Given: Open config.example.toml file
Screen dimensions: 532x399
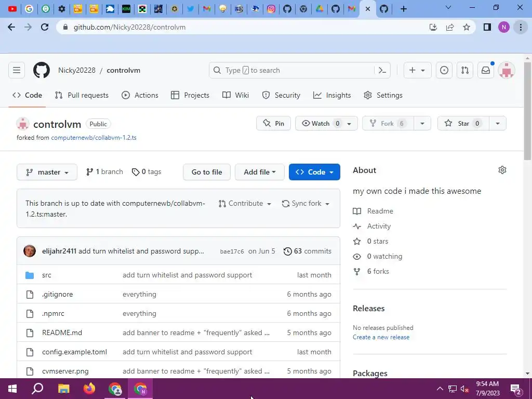Looking at the screenshot, I should [x=74, y=352].
